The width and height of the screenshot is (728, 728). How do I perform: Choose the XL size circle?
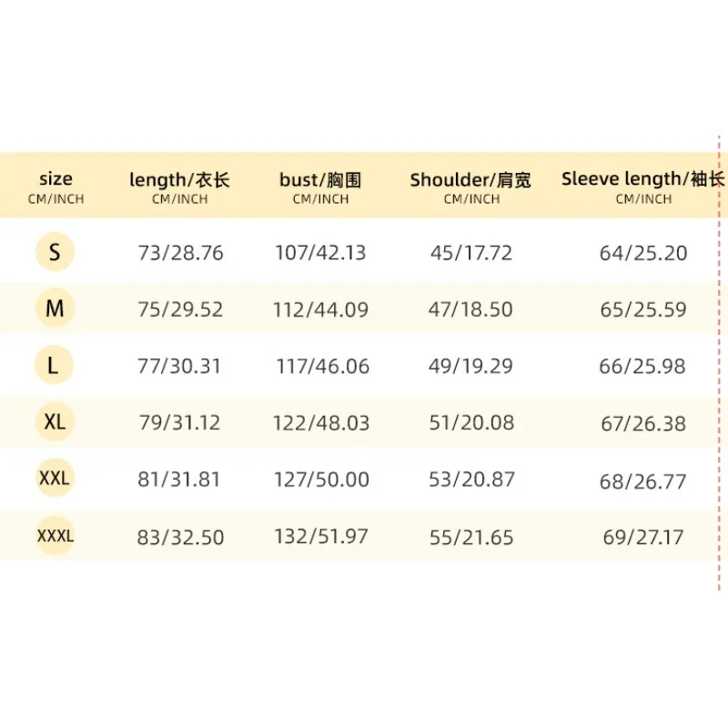click(x=55, y=421)
